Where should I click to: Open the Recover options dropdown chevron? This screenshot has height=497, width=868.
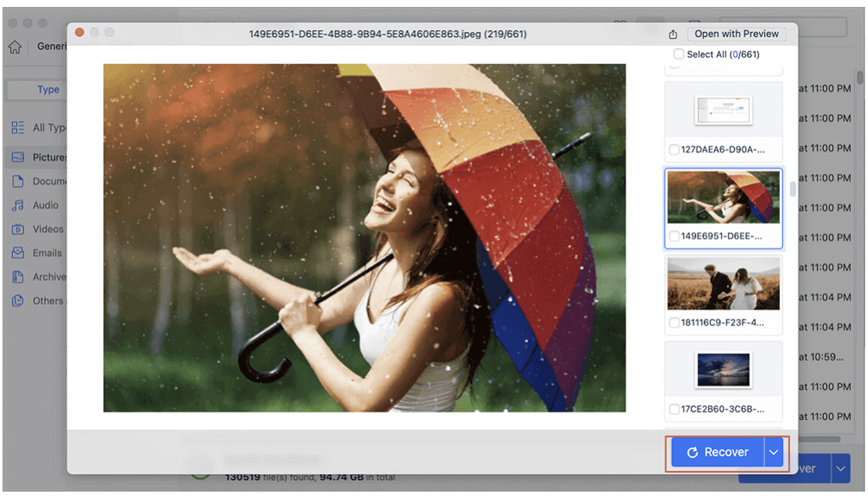click(773, 452)
